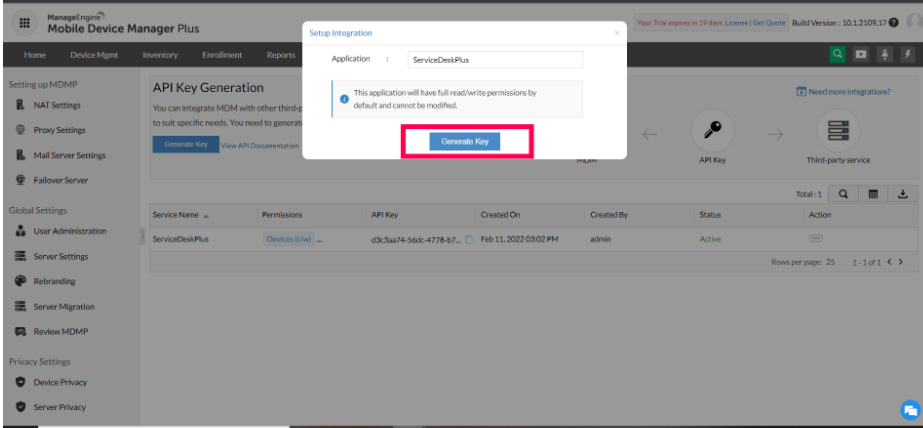Open Server Privacy in sidebar
923x428 pixels.
59,407
